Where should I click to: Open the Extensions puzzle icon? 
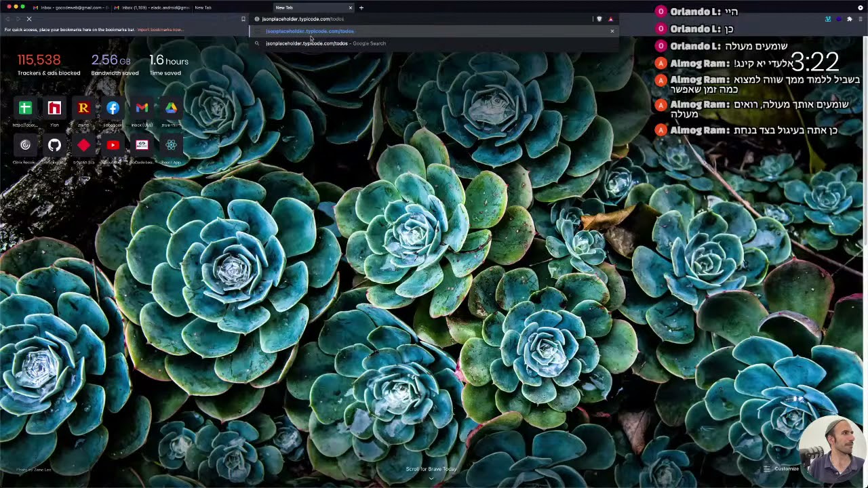point(849,19)
